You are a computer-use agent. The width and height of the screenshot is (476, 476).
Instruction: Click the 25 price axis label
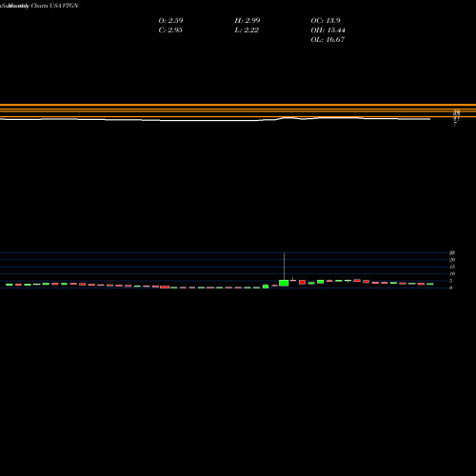click(x=452, y=253)
